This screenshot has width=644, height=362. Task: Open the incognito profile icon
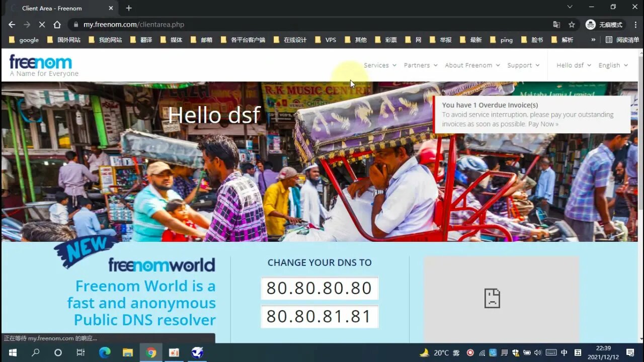pyautogui.click(x=604, y=25)
